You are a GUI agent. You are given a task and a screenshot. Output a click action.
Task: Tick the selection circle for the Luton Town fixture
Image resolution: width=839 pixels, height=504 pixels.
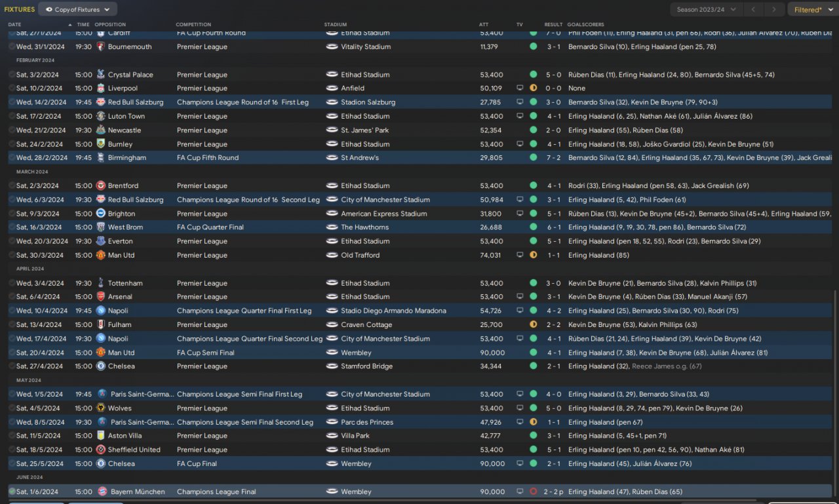point(12,116)
